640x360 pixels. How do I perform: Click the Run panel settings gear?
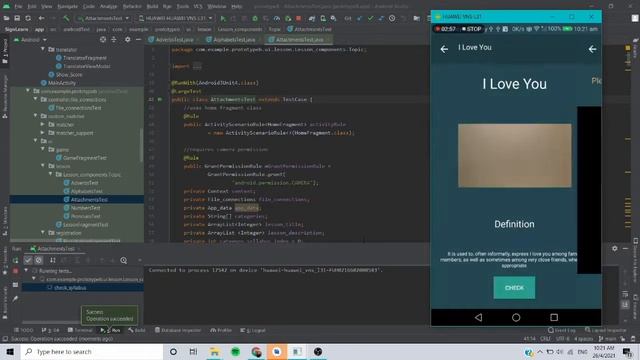click(615, 248)
